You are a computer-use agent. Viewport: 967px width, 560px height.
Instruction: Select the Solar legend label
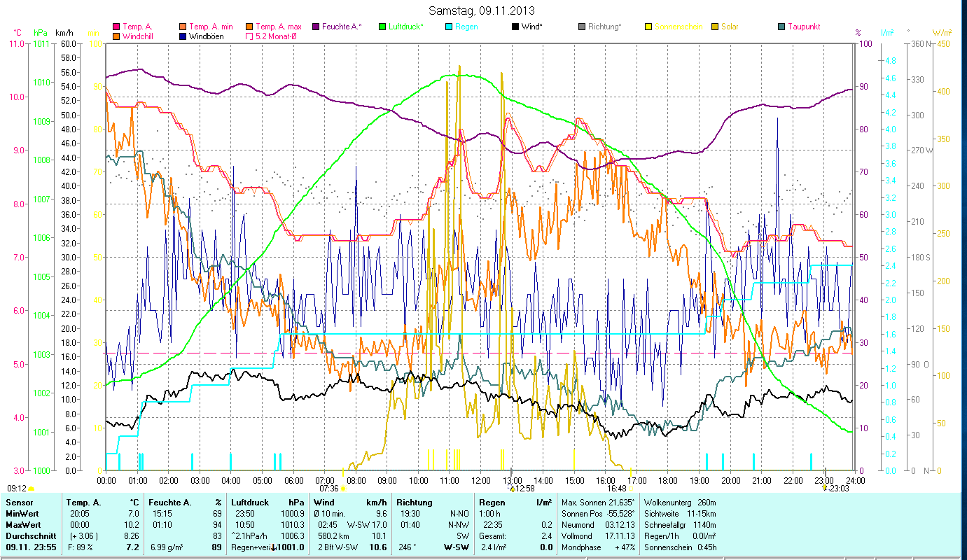tap(730, 27)
